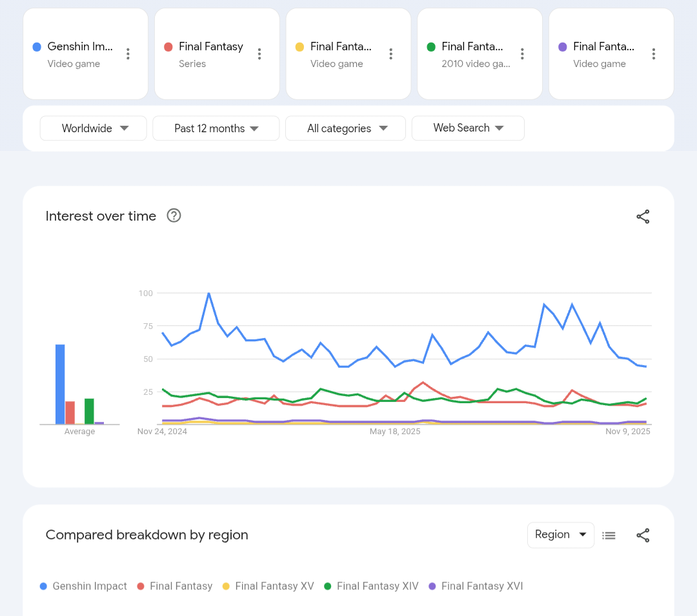Expand the All categories dropdown
The width and height of the screenshot is (697, 616).
pyautogui.click(x=345, y=128)
